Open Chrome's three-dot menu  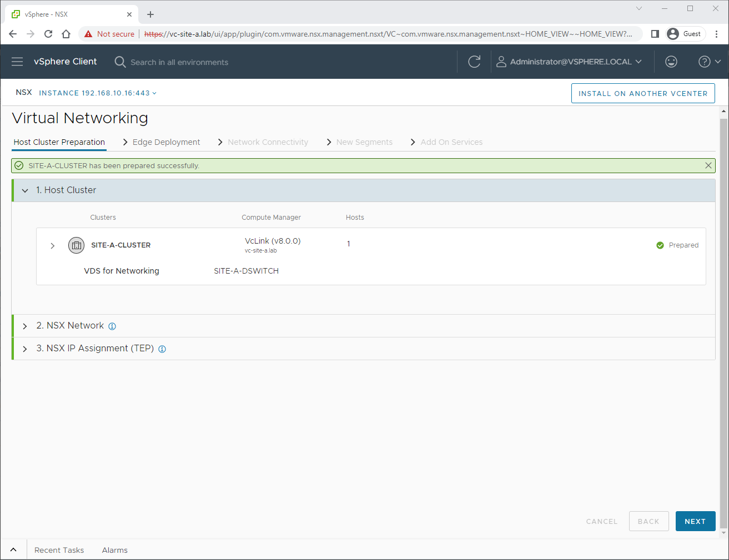(717, 34)
